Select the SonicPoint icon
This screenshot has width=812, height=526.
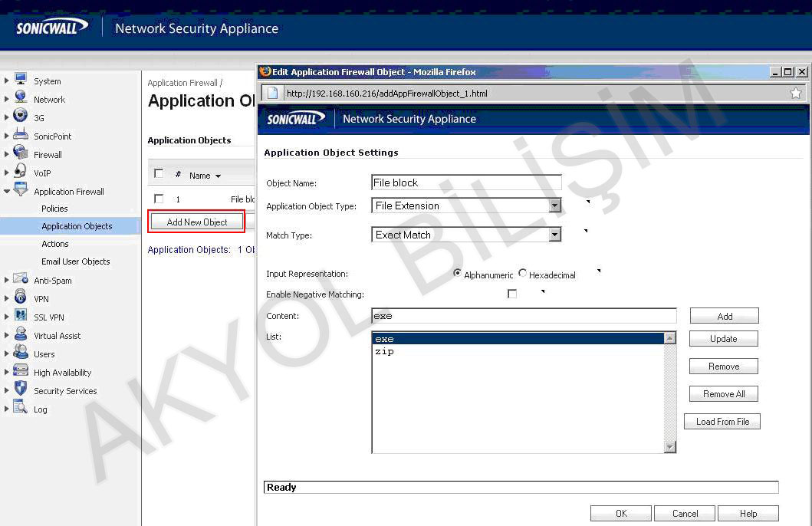coord(21,136)
